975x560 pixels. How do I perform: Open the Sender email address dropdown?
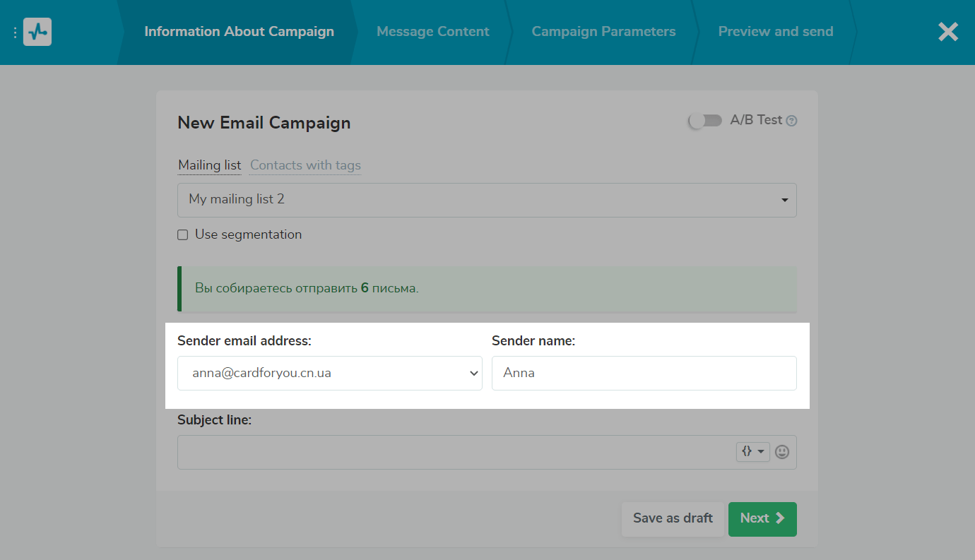pyautogui.click(x=329, y=373)
